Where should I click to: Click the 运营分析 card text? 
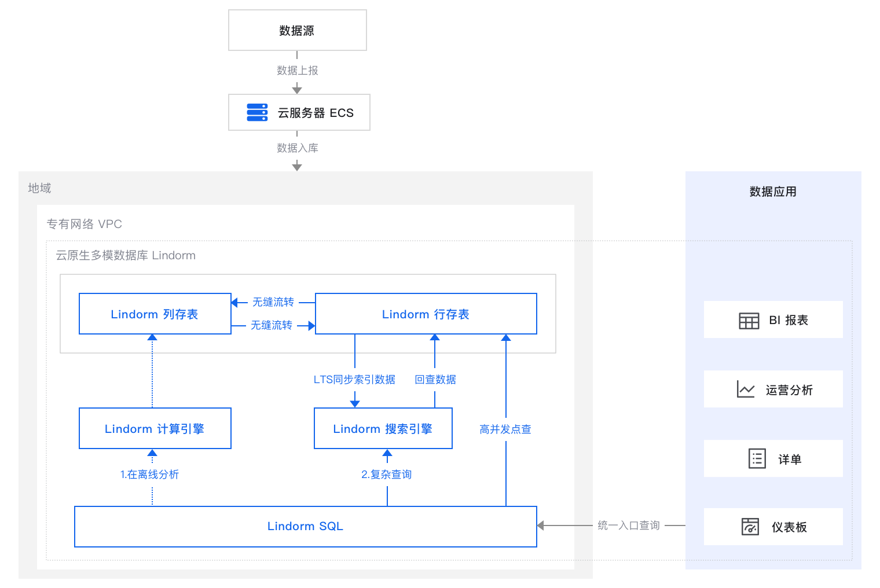pos(790,390)
